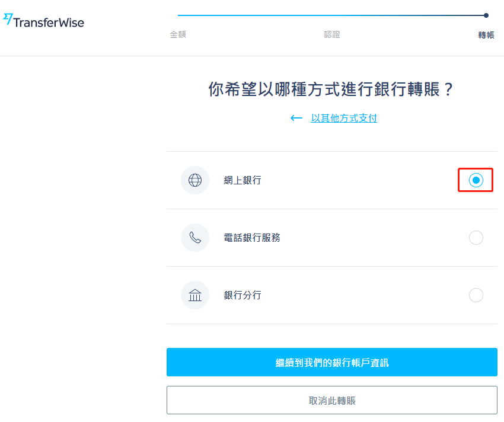Select the 網上銀行 radio button
The image size is (504, 422).
(x=476, y=180)
